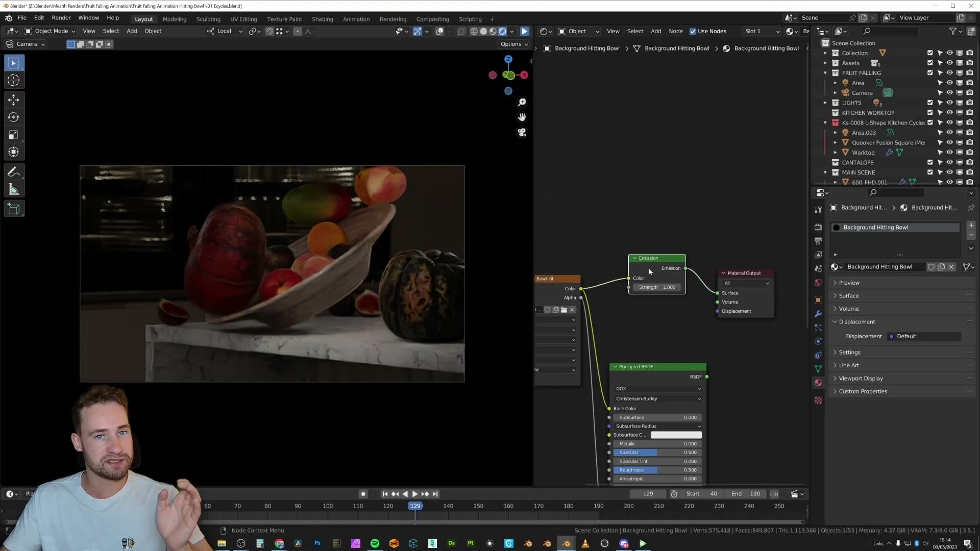Open the GGX distribution dropdown
Viewport: 980px width, 551px height.
pyautogui.click(x=658, y=389)
